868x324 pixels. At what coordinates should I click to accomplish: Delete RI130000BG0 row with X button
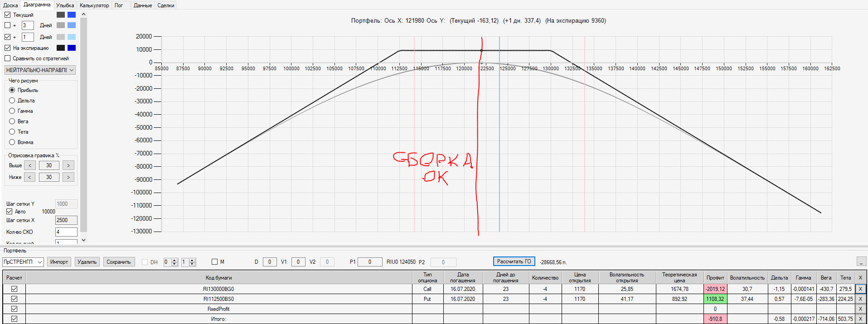click(860, 289)
